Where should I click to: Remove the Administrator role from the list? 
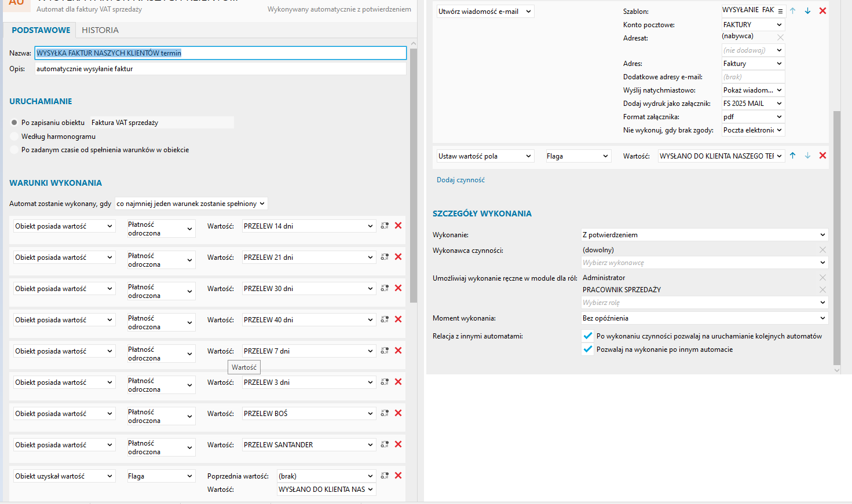tap(822, 278)
